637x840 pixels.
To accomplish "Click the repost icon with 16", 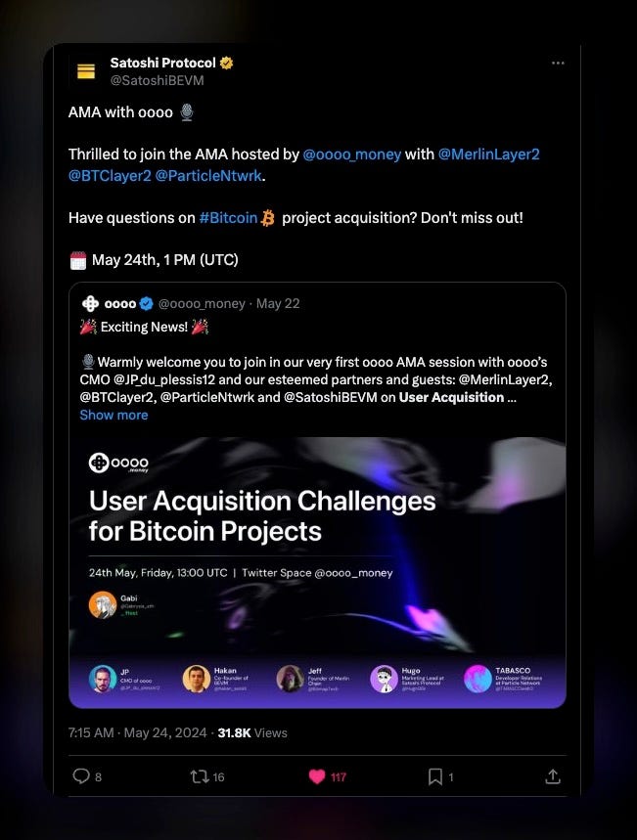I will (200, 776).
